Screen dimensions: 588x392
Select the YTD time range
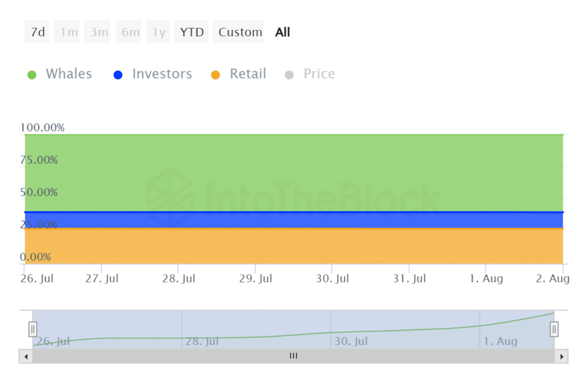tap(192, 32)
